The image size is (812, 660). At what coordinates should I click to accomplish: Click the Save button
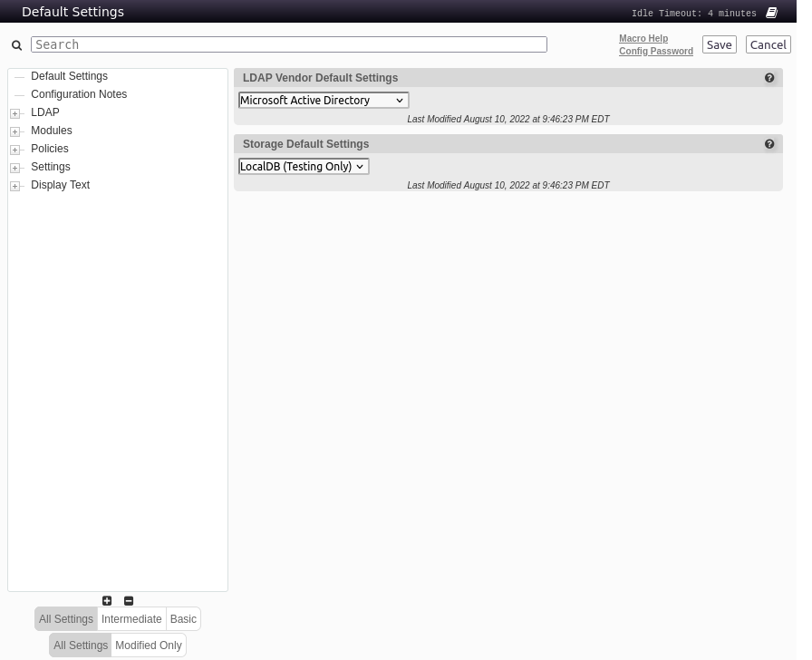[x=719, y=44]
